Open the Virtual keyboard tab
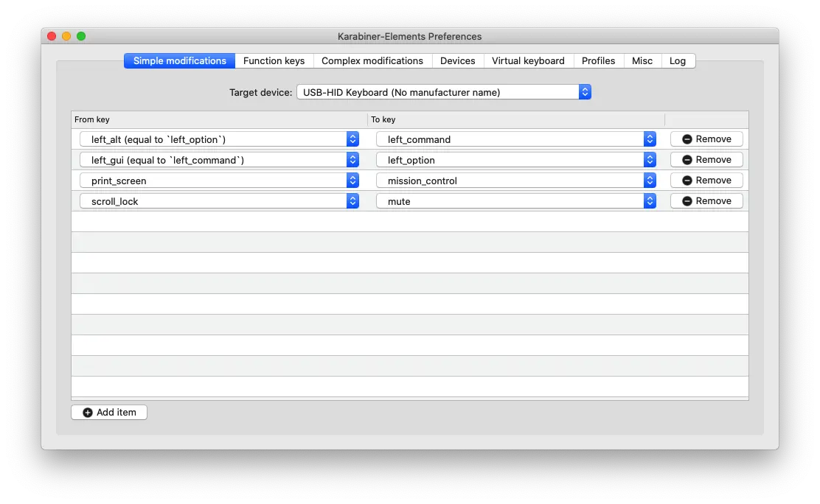Viewport: 820px width, 504px height. click(528, 60)
